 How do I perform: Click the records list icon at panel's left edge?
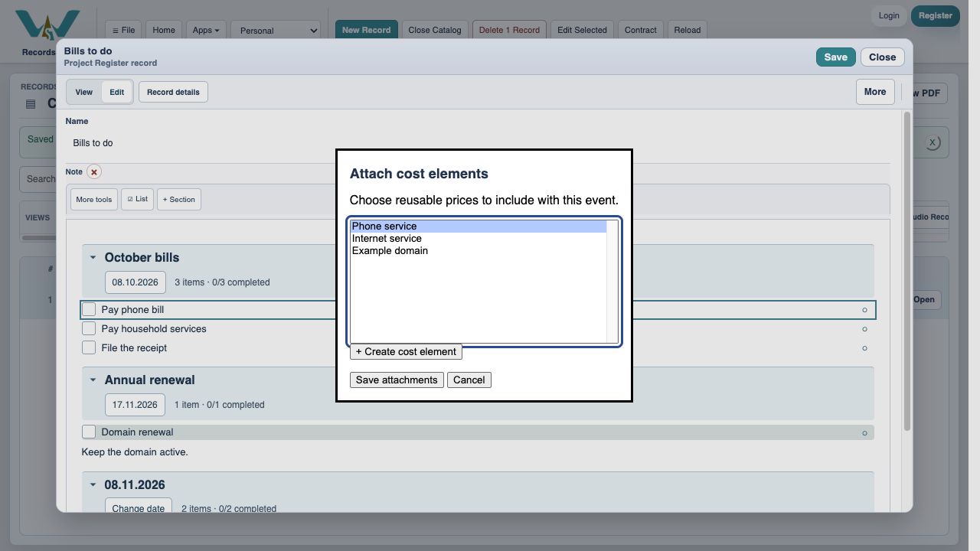(31, 104)
